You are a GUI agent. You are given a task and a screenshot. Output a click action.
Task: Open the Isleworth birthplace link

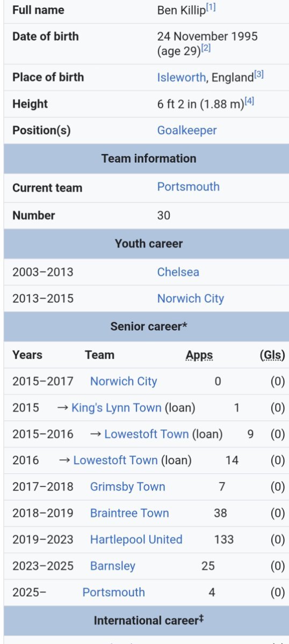tap(181, 77)
